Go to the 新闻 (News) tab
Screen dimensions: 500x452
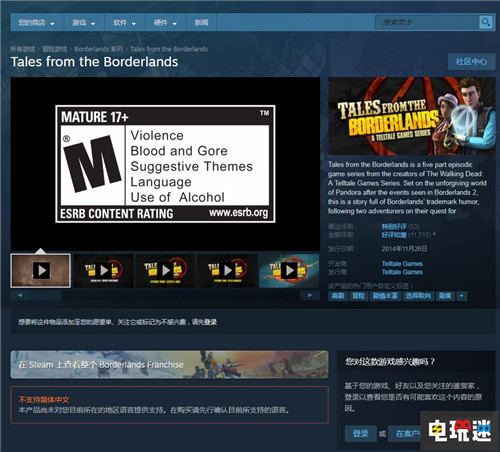(x=201, y=23)
